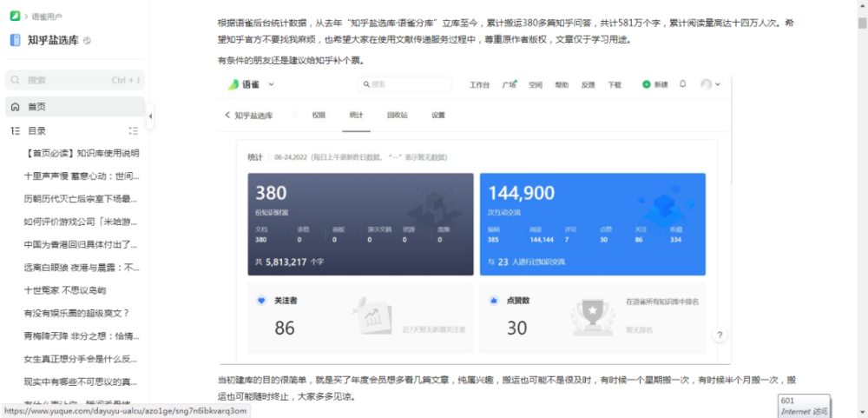The width and height of the screenshot is (868, 418).
Task: Open 女生真正想分手会是什么反 article
Action: point(81,359)
